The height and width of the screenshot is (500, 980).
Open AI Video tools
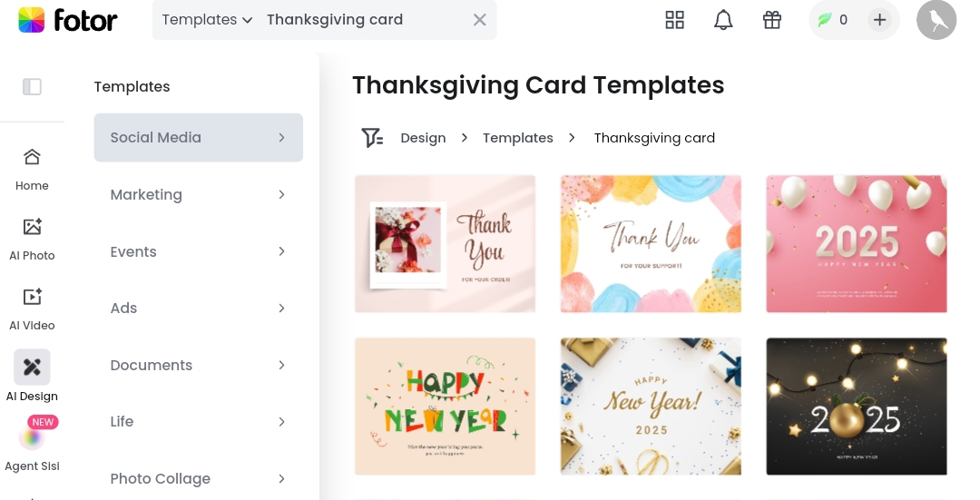coord(32,309)
